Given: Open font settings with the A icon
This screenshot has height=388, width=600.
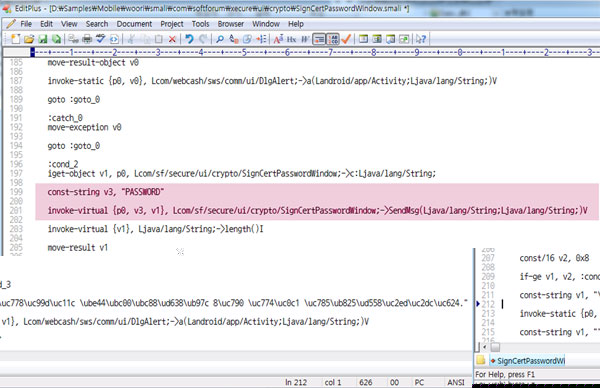Looking at the screenshot, I should point(278,39).
